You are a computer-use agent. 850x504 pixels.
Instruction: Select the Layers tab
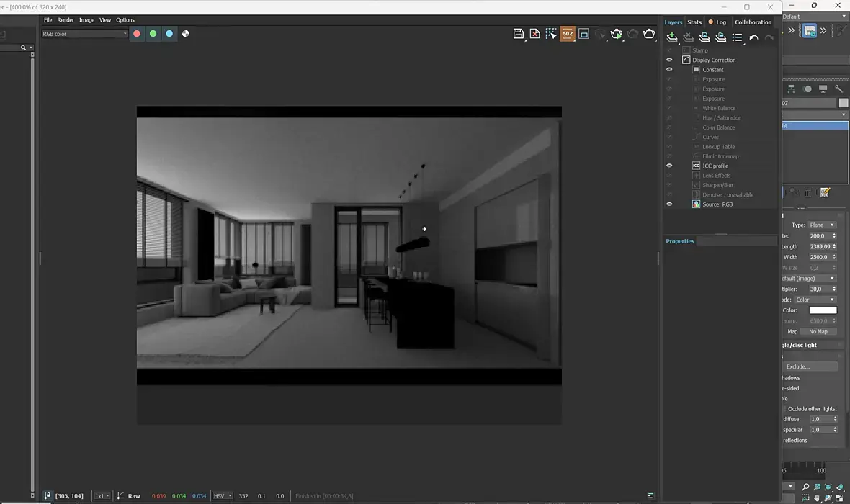[674, 22]
